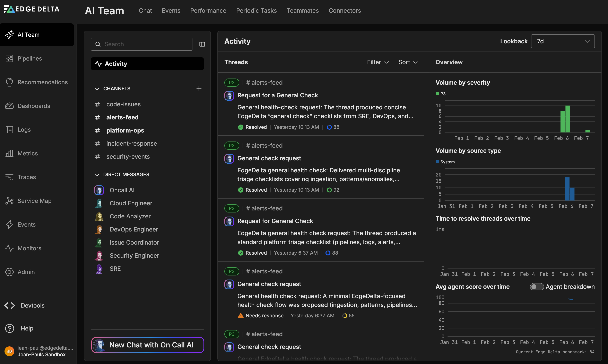This screenshot has height=364, width=608.
Task: Navigate to the Metrics section
Action: point(28,153)
